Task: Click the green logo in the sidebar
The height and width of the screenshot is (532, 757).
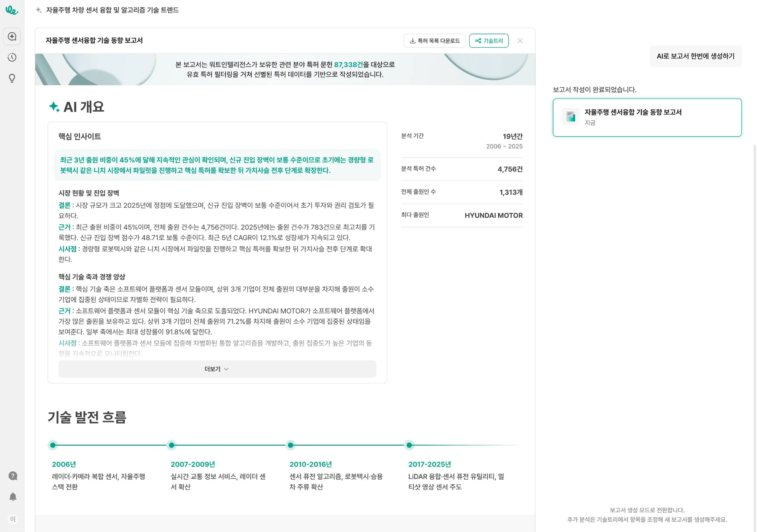Action: point(12,10)
